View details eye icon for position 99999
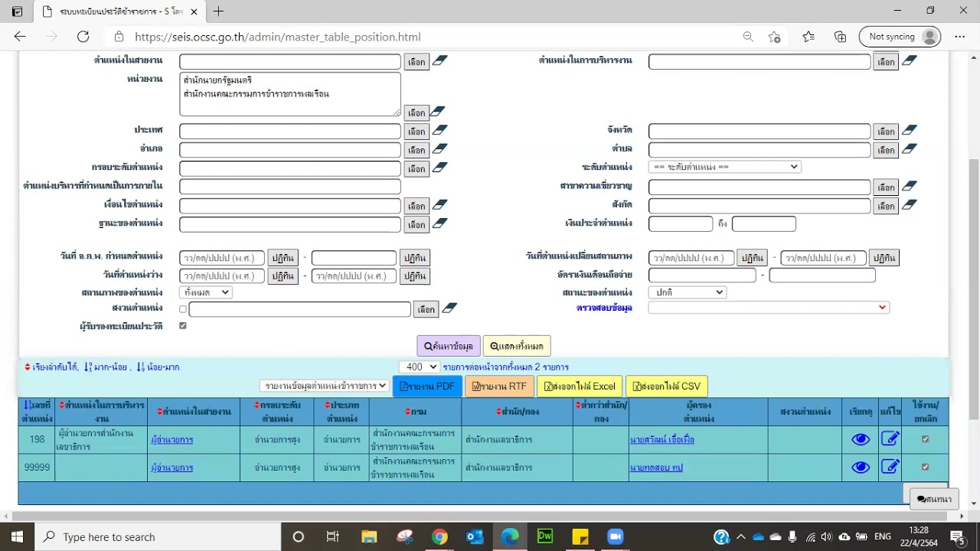The height and width of the screenshot is (551, 980). [x=861, y=468]
